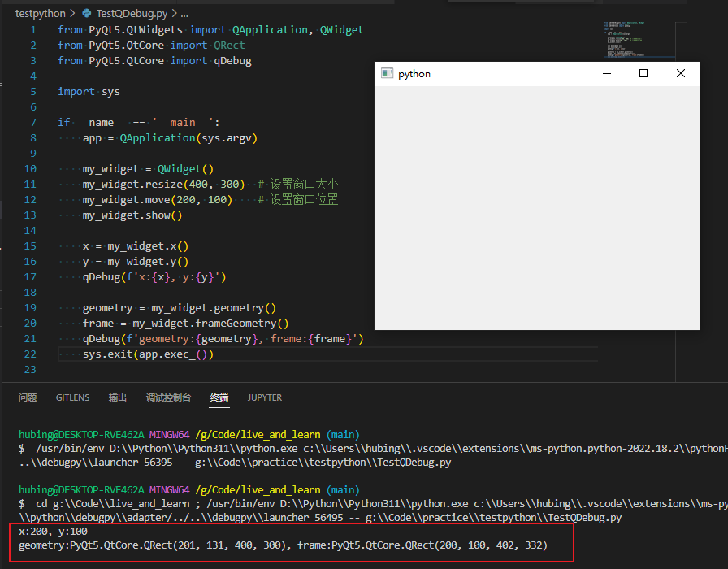The image size is (728, 569).
Task: Click the launcher 56495 terminal command line
Action: [x=320, y=518]
